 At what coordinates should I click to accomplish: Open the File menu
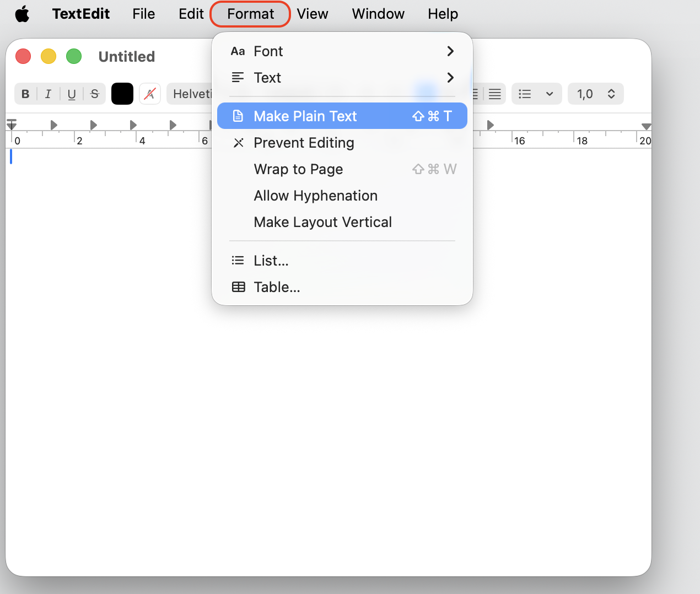(144, 14)
